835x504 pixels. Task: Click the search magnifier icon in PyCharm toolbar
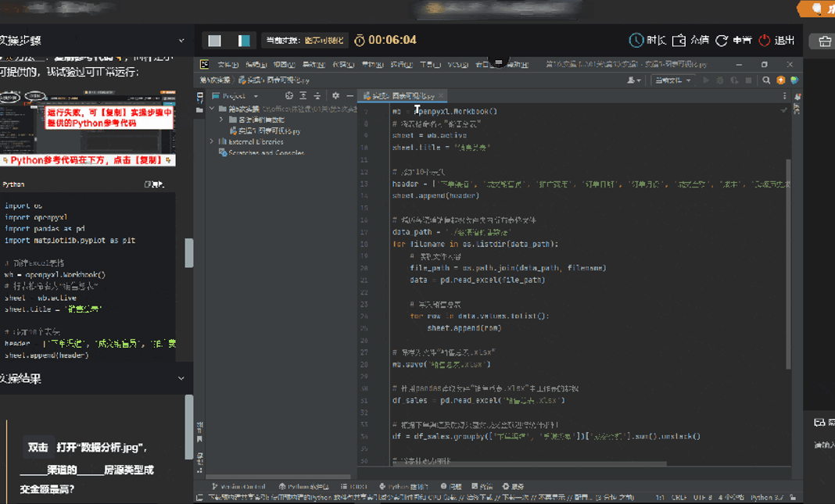[766, 80]
